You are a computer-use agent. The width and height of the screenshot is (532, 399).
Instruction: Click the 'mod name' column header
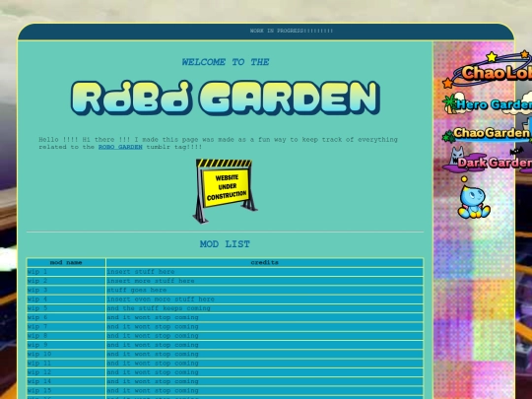[x=66, y=263]
